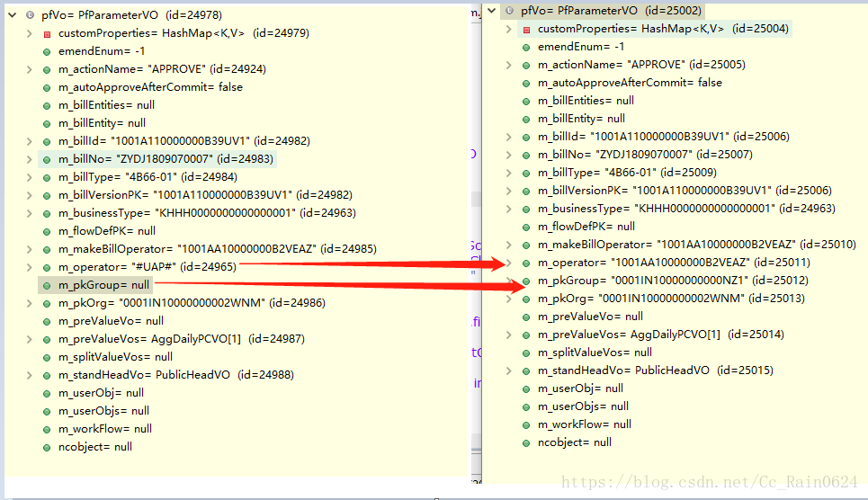Click green icon beside m_autoApproveAfterCommit in right panel
This screenshot has width=868, height=500.
click(526, 84)
